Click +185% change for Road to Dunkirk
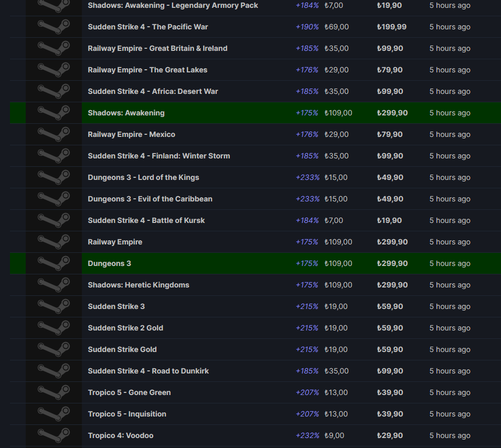 (307, 371)
